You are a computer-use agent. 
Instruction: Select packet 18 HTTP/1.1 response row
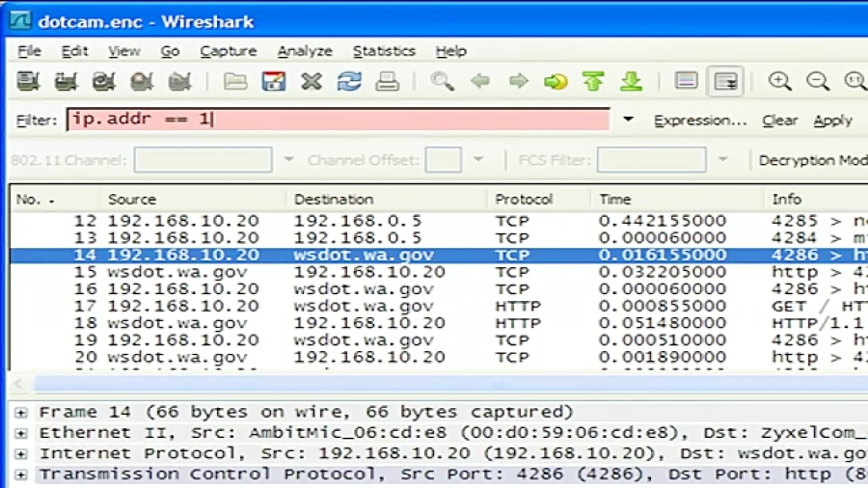click(439, 323)
